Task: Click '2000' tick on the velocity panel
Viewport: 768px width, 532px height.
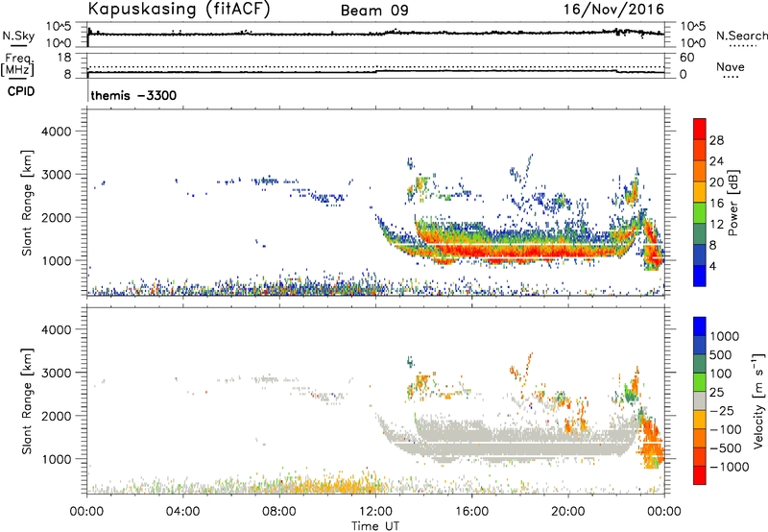Action: 57,416
